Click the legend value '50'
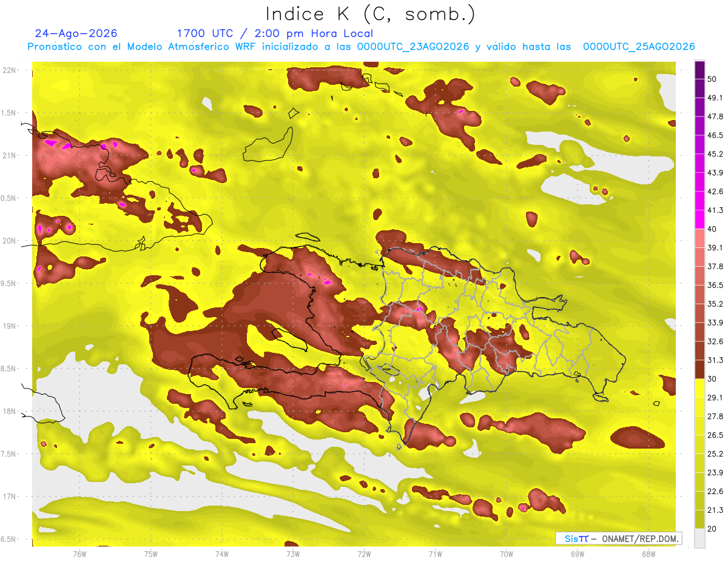The height and width of the screenshot is (562, 728). coord(712,79)
